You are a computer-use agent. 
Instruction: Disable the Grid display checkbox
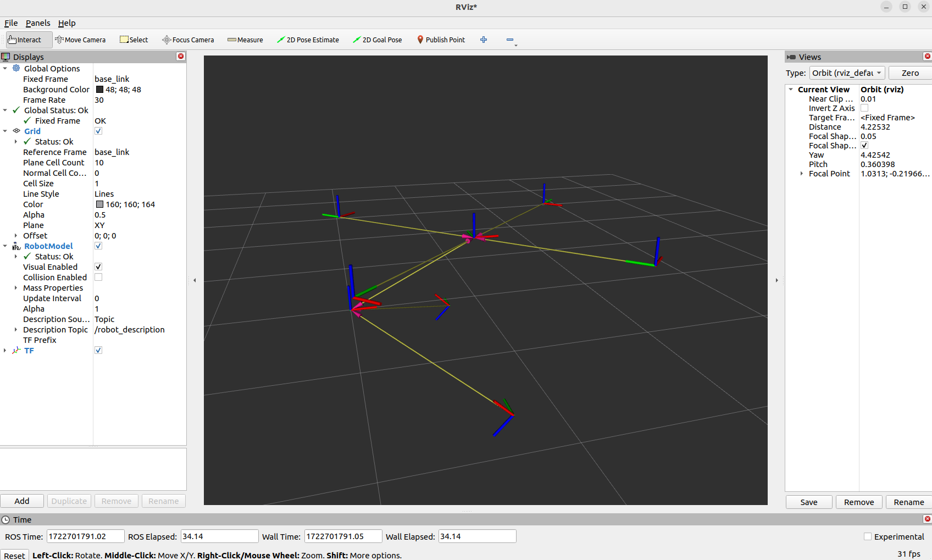pyautogui.click(x=98, y=131)
